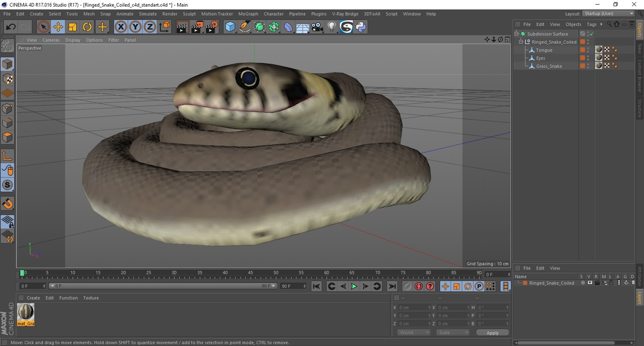Go to end of animation
Viewport: 644px width, 346px height.
click(x=392, y=286)
